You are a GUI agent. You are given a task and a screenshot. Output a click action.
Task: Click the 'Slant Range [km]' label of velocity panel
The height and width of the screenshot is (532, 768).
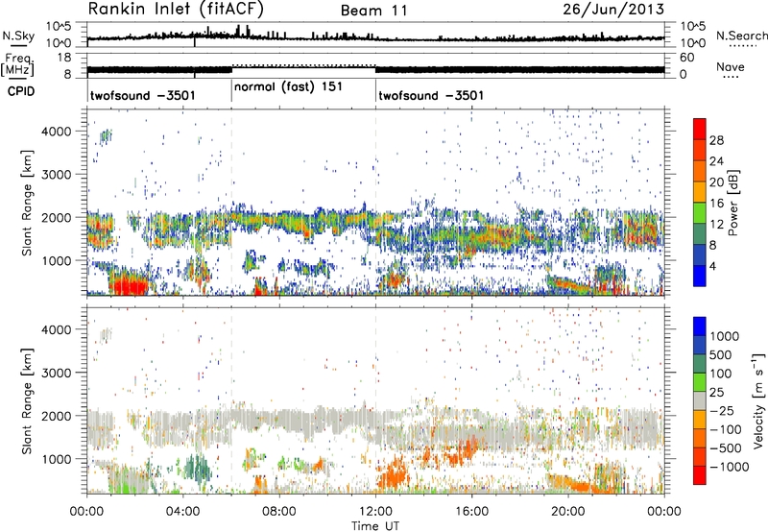point(27,400)
